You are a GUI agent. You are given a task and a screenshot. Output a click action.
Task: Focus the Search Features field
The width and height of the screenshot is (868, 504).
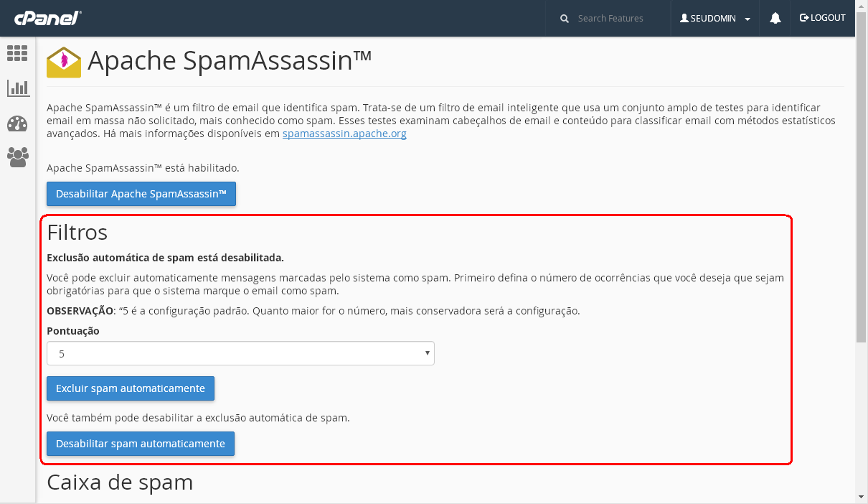(617, 19)
